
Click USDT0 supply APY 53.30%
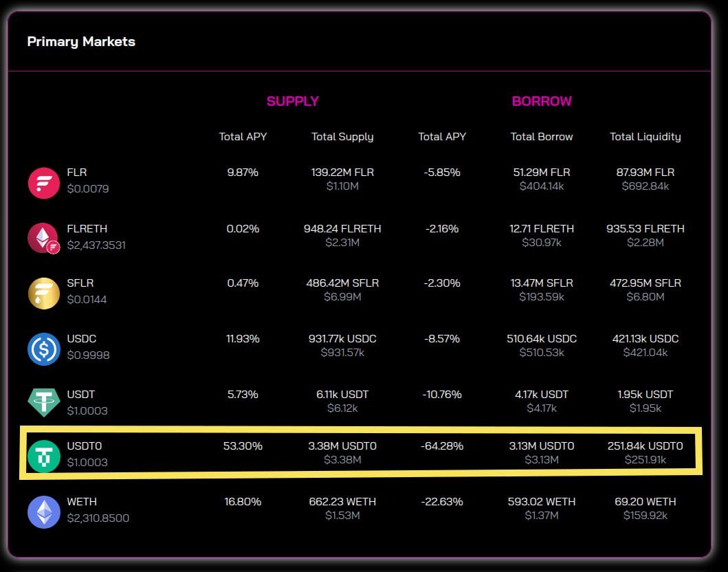tap(243, 446)
